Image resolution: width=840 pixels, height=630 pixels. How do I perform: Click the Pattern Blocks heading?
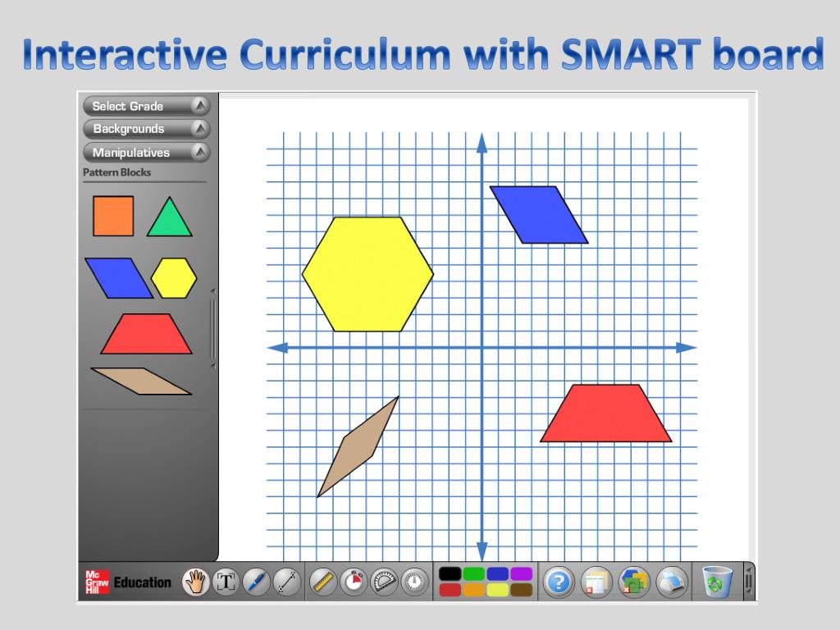coord(116,172)
